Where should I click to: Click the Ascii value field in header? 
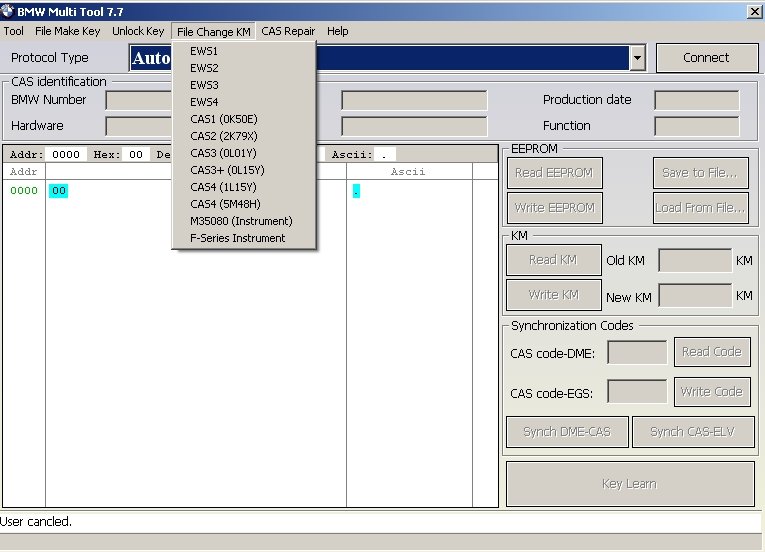pyautogui.click(x=385, y=155)
